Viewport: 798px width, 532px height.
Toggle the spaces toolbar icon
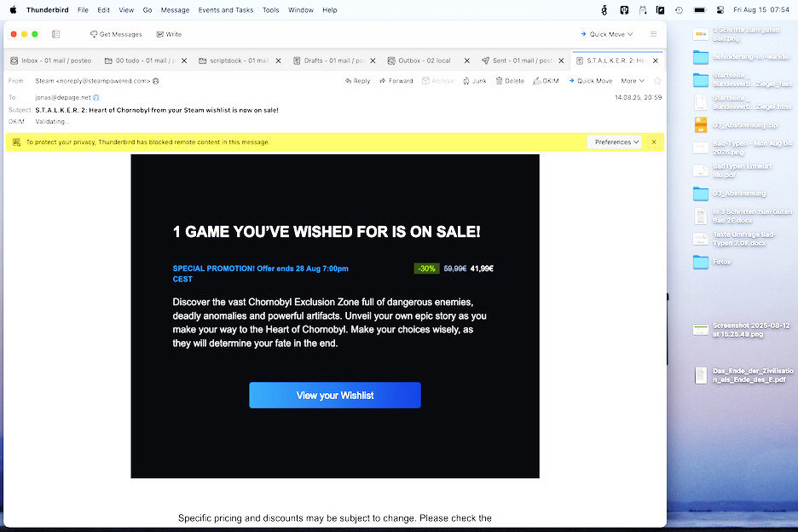pos(56,34)
